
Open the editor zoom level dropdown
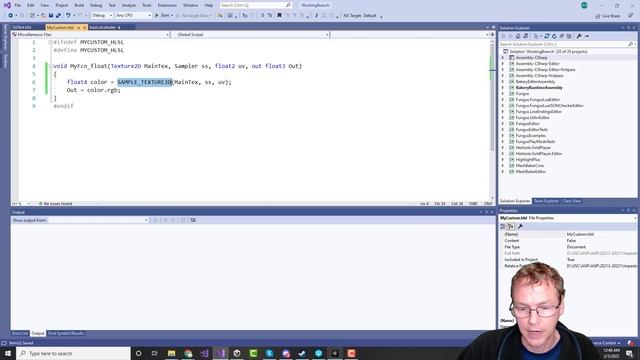21,204
